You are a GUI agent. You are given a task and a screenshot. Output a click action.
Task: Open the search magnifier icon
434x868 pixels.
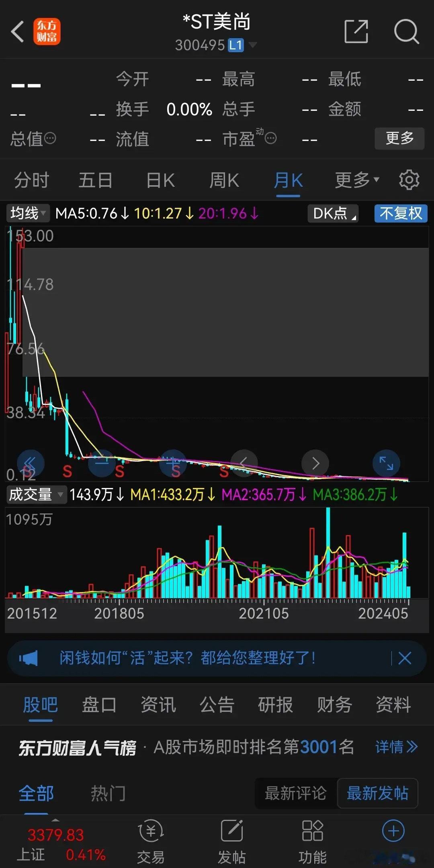406,31
